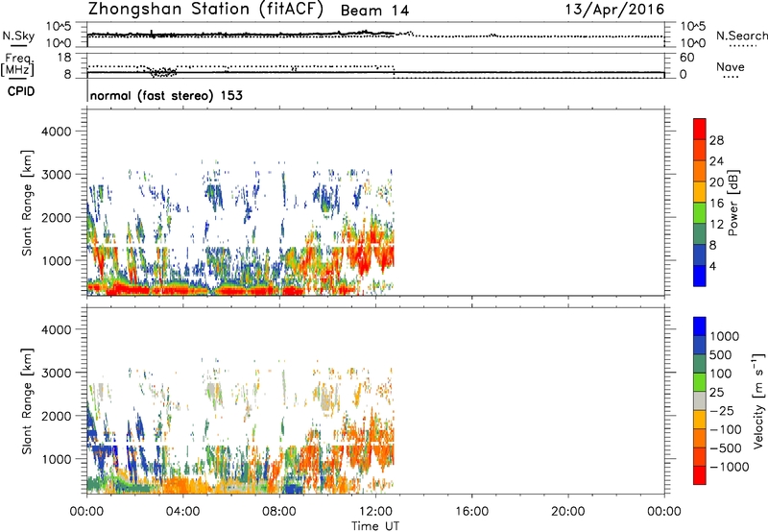This screenshot has height=532, width=768.
Task: Click the 3000 tick on the velocity panel
Action: 57,373
